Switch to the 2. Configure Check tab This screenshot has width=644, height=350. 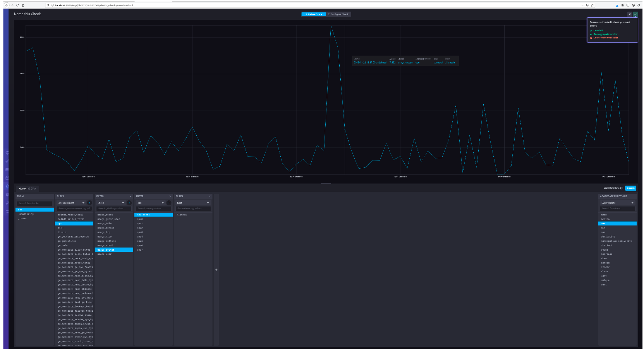click(338, 14)
